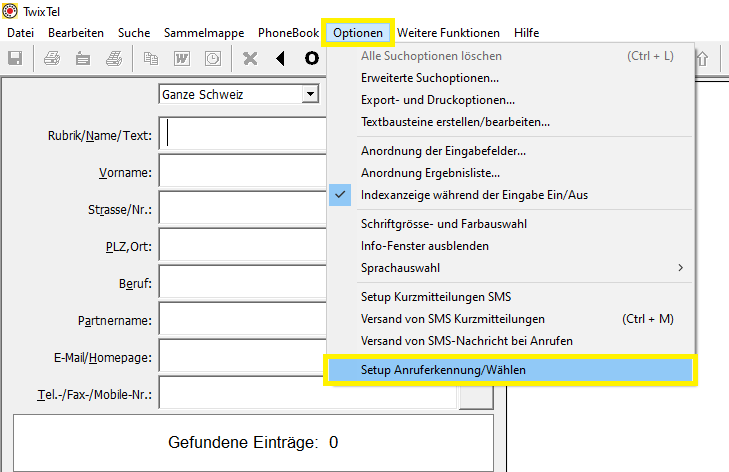Screen dimensions: 729x472
Task: Open the PhoneBook menu
Action: (x=288, y=33)
